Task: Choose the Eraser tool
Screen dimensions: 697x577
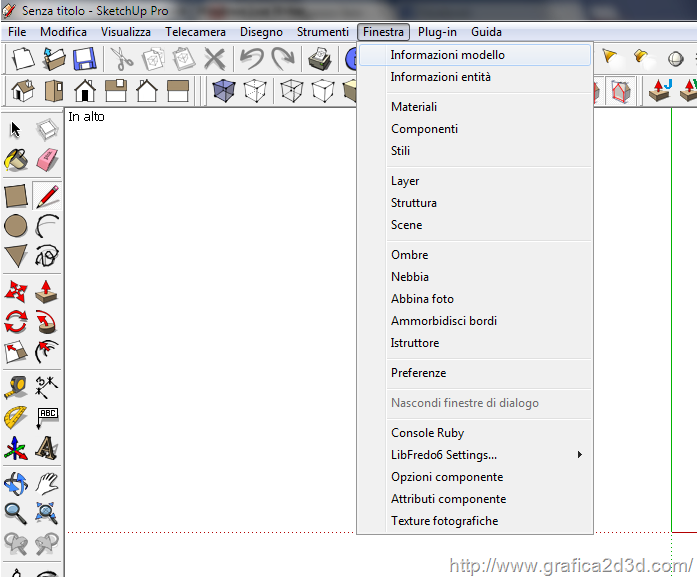Action: click(x=47, y=160)
